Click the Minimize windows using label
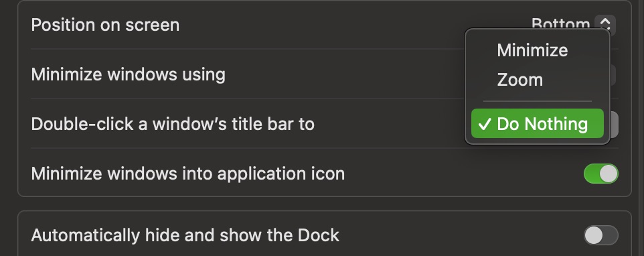Viewport: 644px width, 256px height. pos(128,75)
